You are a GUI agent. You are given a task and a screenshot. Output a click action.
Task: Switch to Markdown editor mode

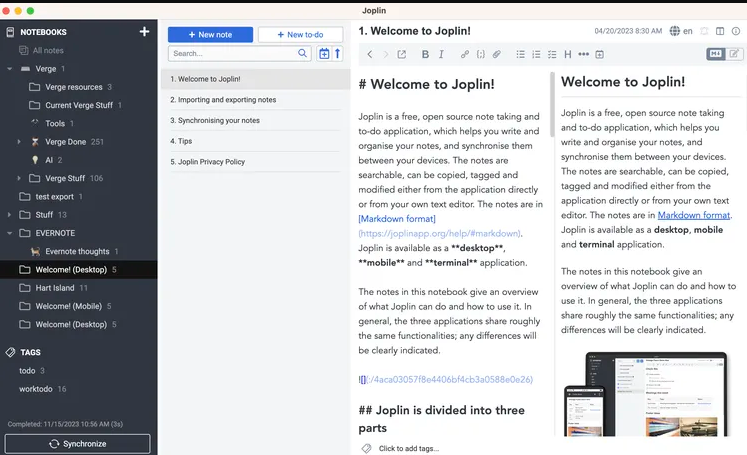[716, 54]
